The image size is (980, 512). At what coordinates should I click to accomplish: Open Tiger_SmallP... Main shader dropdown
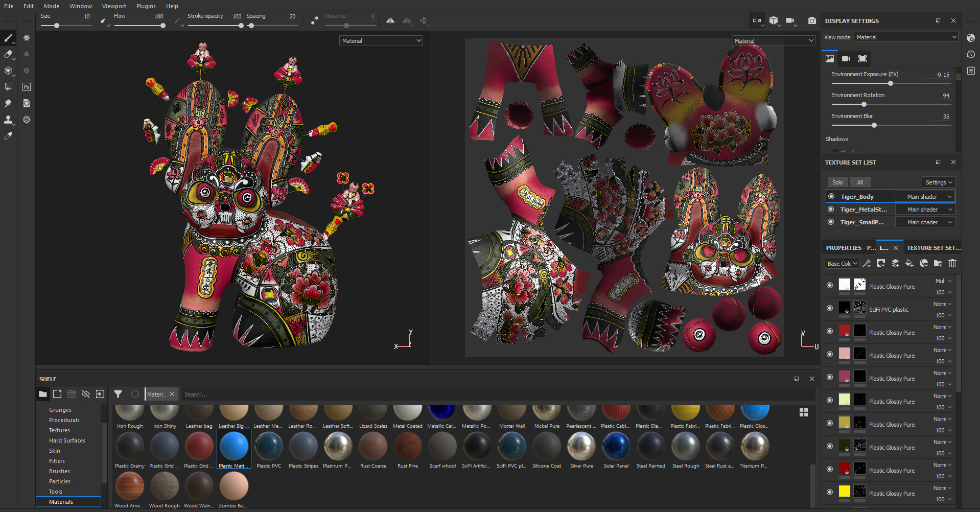click(925, 222)
